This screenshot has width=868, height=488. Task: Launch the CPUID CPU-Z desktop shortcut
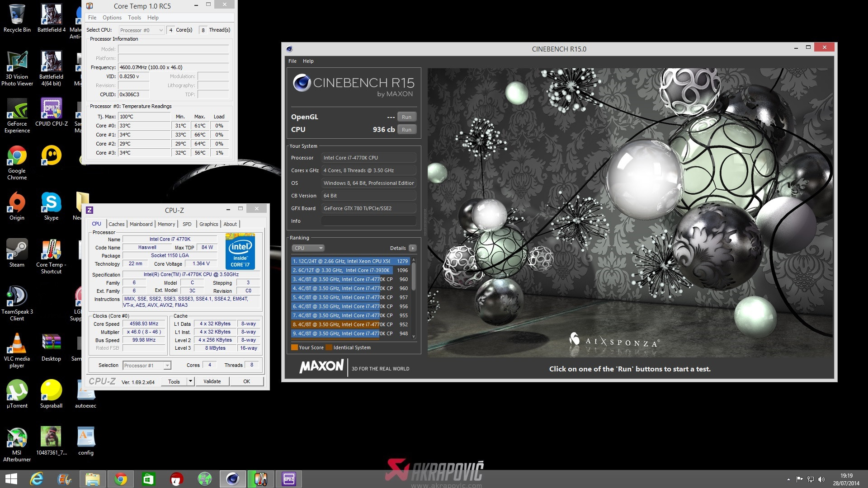click(51, 112)
